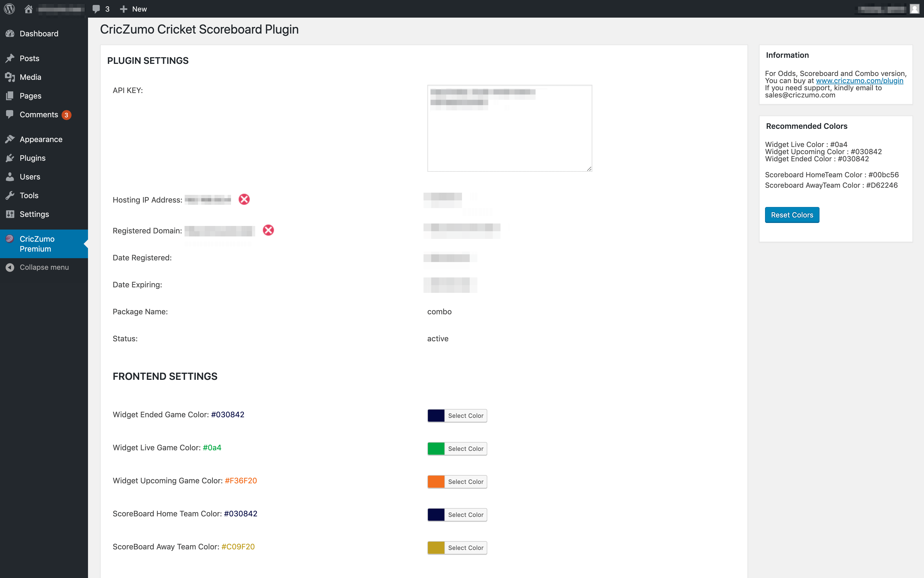Click the Appearance paintbrush icon
This screenshot has height=578, width=924.
coord(10,140)
